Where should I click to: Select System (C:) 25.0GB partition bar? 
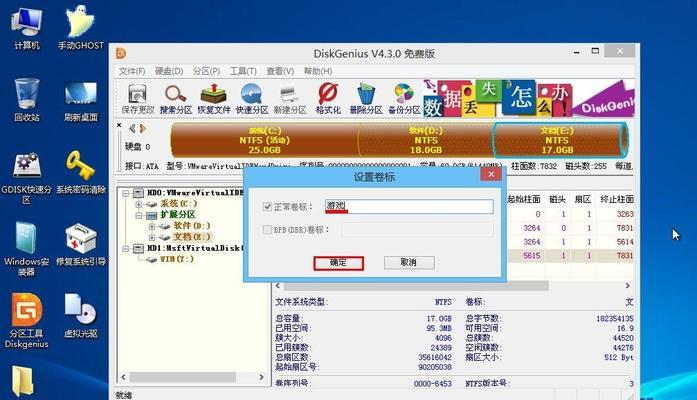coord(264,140)
